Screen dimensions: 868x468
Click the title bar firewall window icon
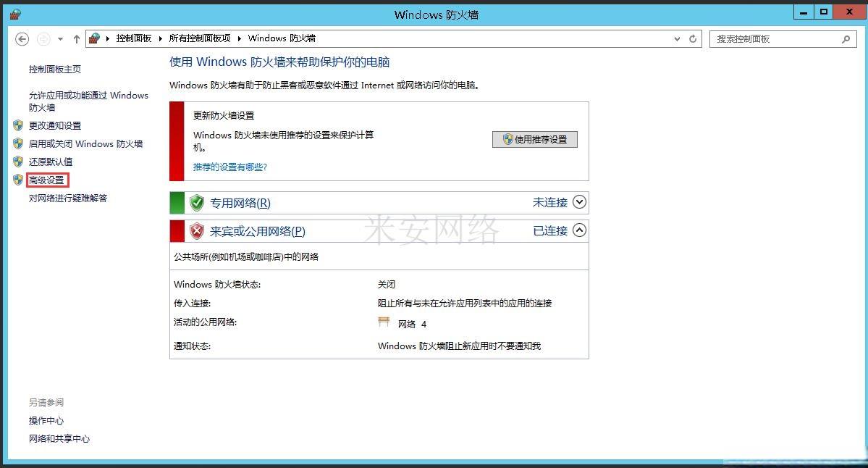click(x=15, y=14)
